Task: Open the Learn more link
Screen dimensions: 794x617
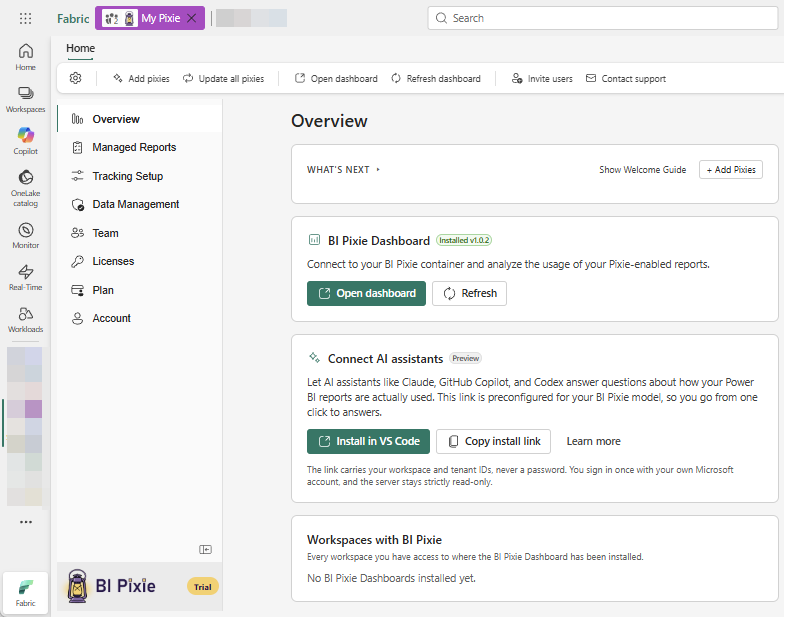Action: 593,441
